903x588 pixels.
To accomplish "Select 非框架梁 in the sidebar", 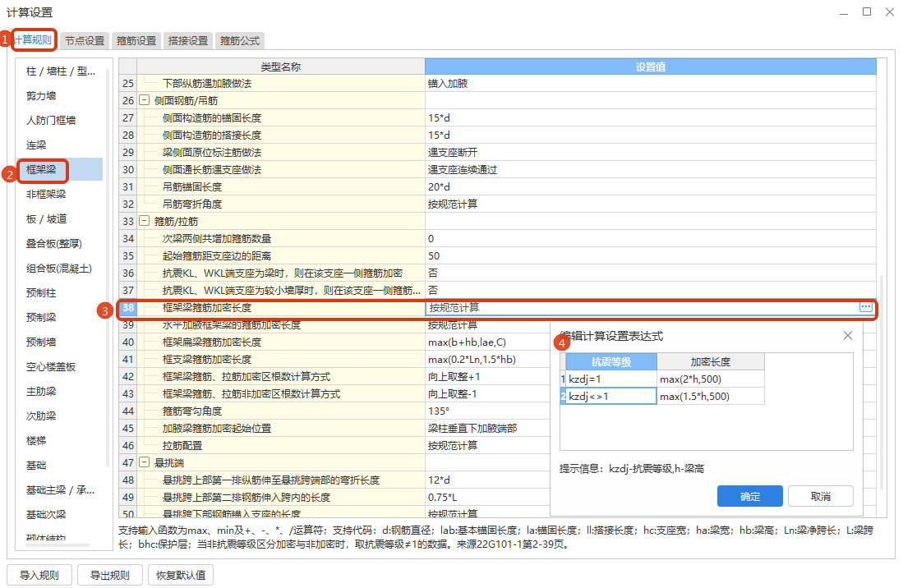I will coord(60,195).
